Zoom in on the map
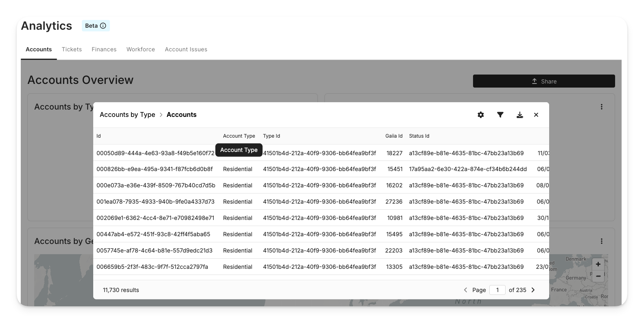Image resolution: width=644 pixels, height=323 pixels. 598,264
